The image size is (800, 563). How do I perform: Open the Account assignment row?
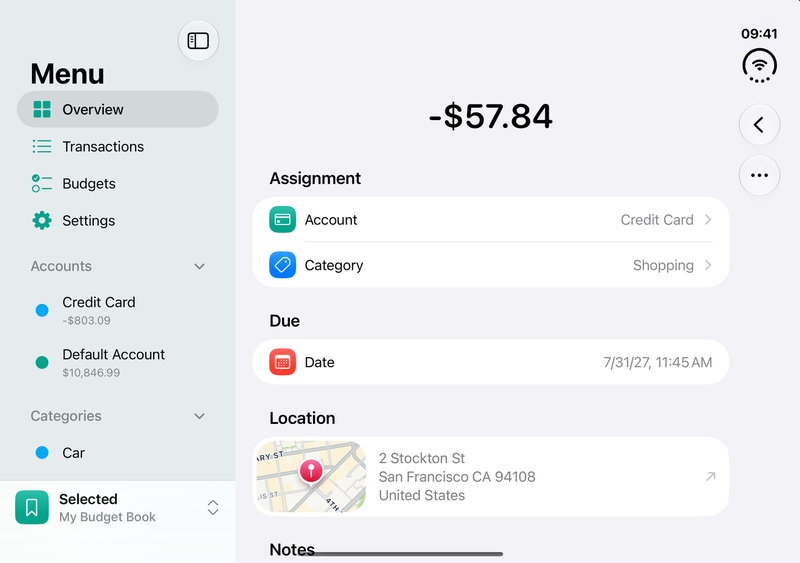pyautogui.click(x=490, y=219)
